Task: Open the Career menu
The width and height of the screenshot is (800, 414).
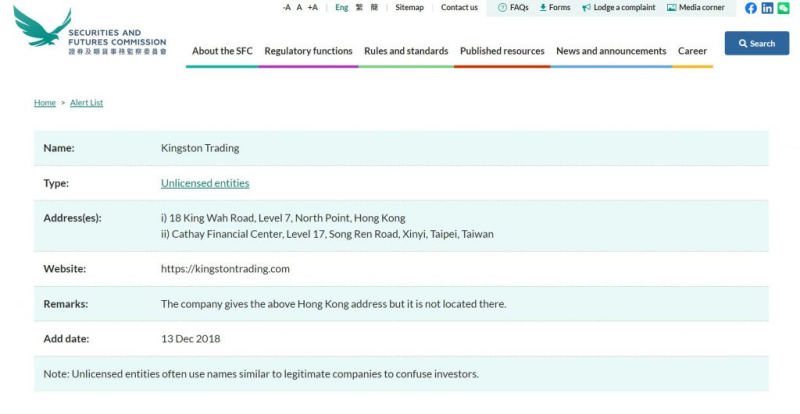Action: tap(692, 51)
